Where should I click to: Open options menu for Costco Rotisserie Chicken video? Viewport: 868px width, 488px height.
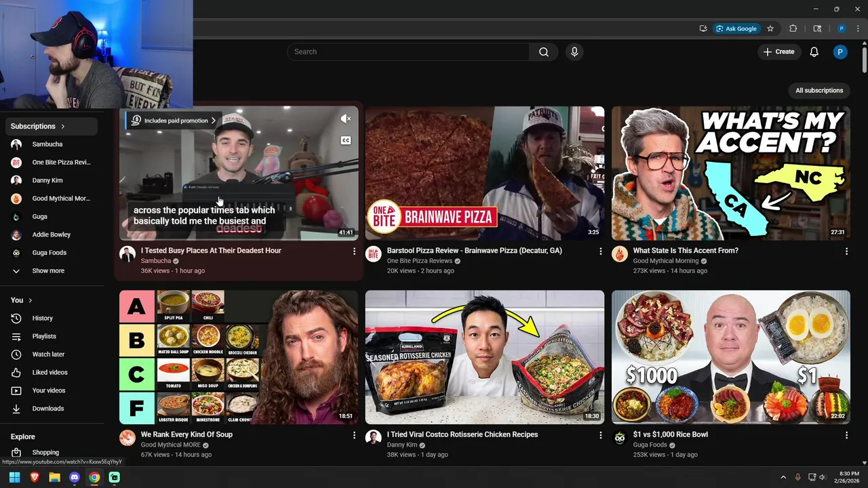coord(600,435)
